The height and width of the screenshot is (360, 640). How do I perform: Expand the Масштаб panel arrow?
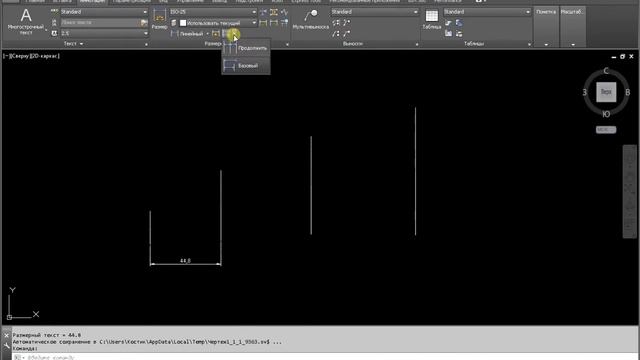coord(573,44)
